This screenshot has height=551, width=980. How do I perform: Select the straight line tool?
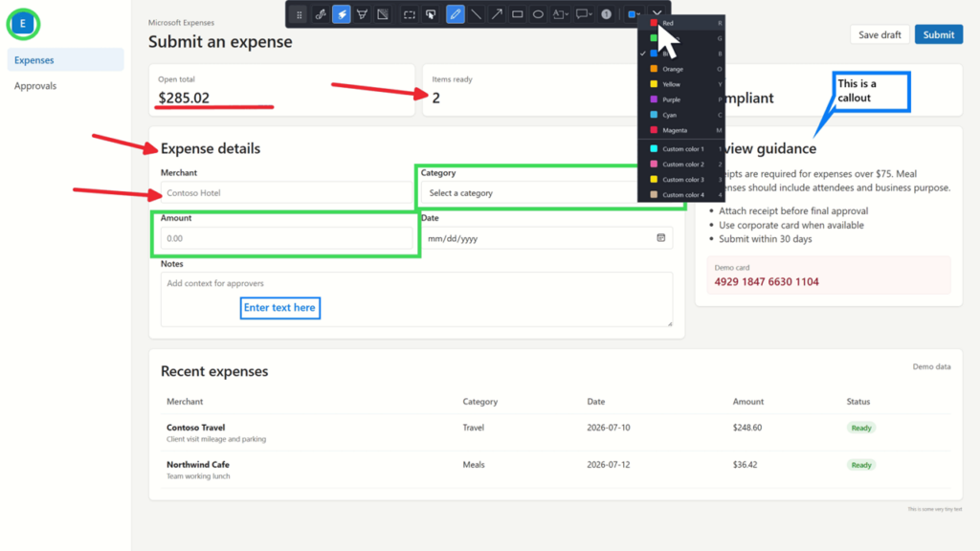pyautogui.click(x=477, y=14)
